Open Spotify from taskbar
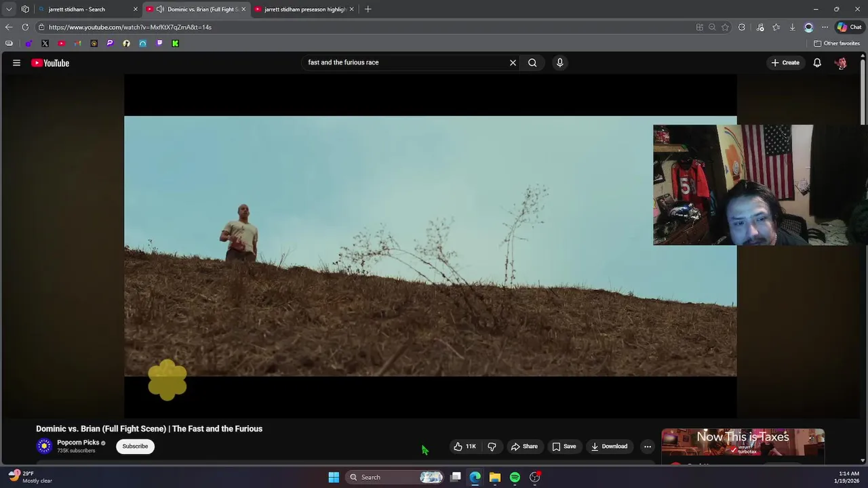Viewport: 868px width, 488px height. [515, 477]
